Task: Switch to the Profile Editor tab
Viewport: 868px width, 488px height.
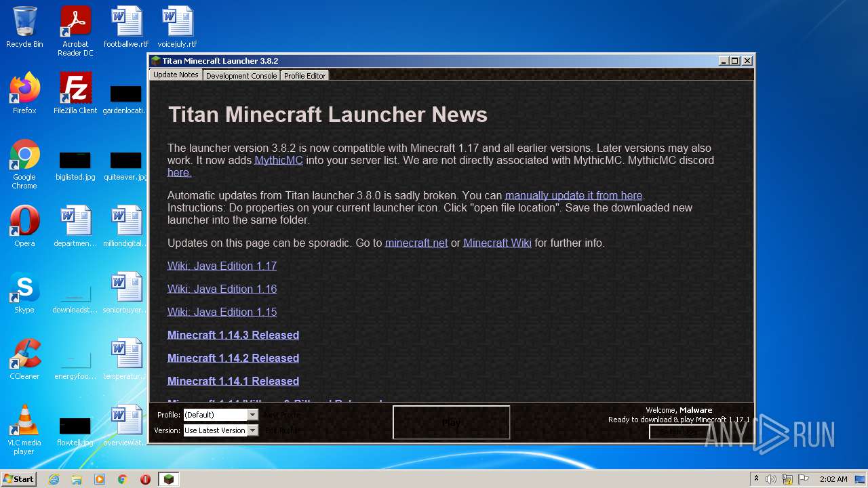Action: pos(304,76)
